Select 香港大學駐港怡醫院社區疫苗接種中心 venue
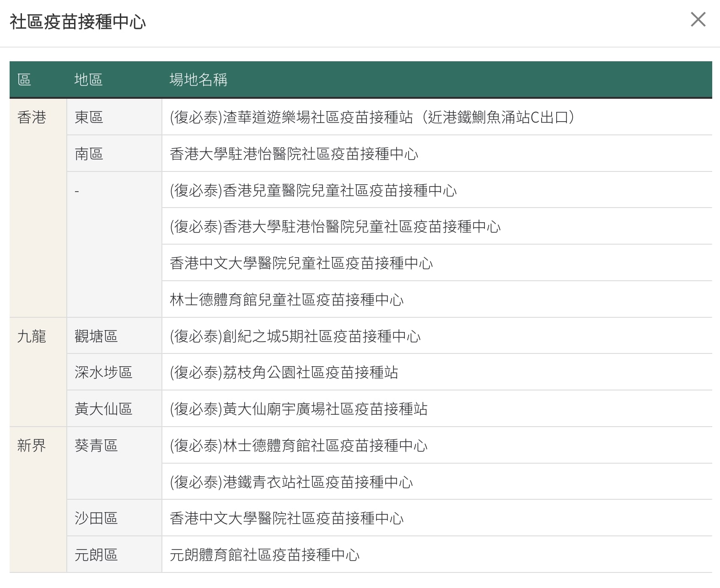Screen dimensions: 720x588 437,154
